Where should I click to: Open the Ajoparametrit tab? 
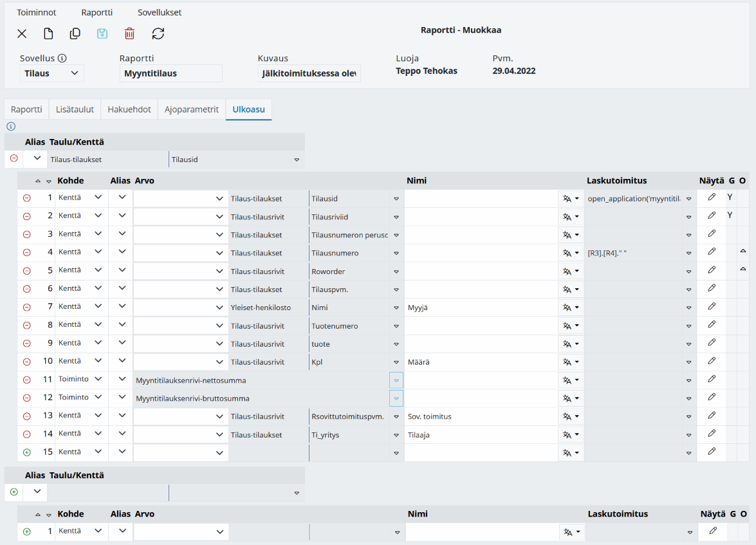tap(191, 109)
